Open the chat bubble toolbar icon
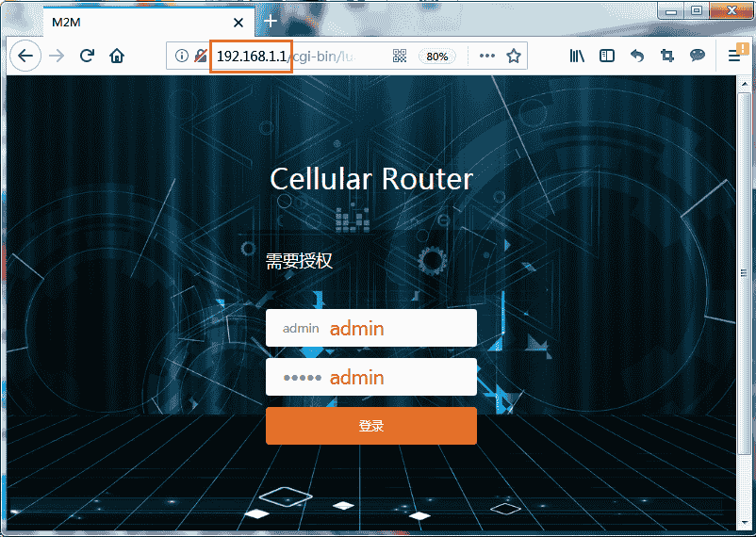 point(698,56)
